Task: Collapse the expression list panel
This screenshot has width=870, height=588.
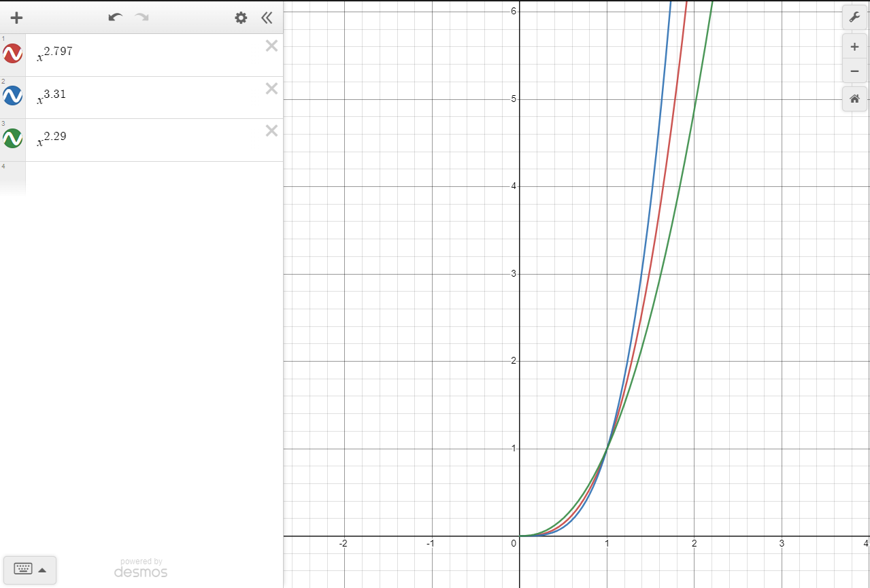Action: (267, 18)
